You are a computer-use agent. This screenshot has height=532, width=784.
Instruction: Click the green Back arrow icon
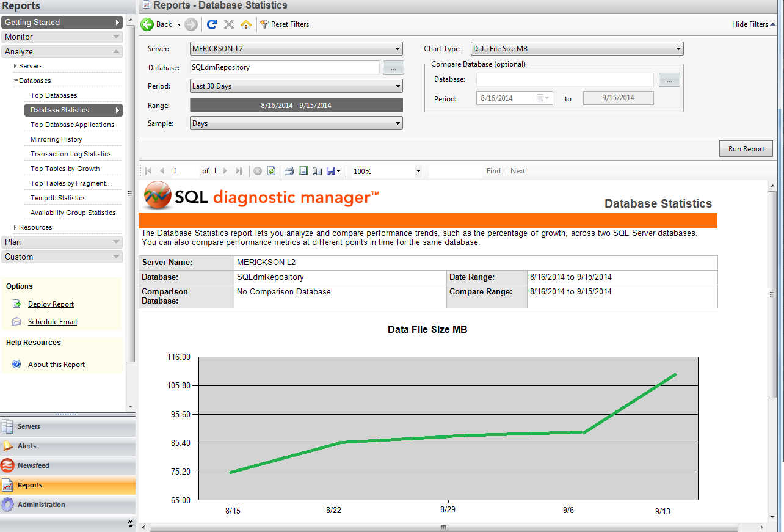pyautogui.click(x=147, y=24)
